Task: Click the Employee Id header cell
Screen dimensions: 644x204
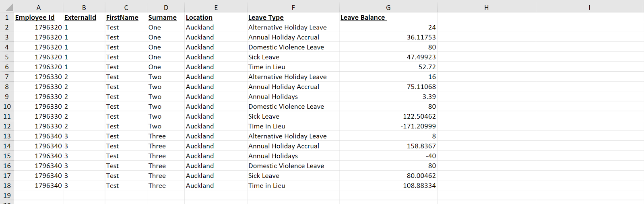Action: (39, 17)
